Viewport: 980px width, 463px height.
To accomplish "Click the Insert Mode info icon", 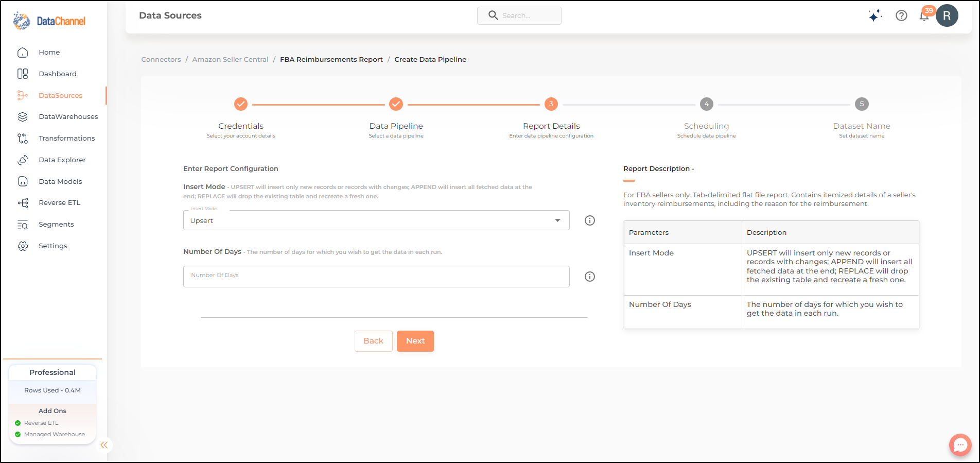I will point(590,220).
